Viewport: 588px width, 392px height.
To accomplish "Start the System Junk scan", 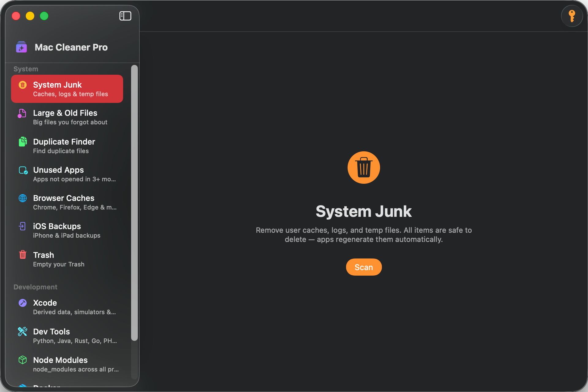I will 364,267.
